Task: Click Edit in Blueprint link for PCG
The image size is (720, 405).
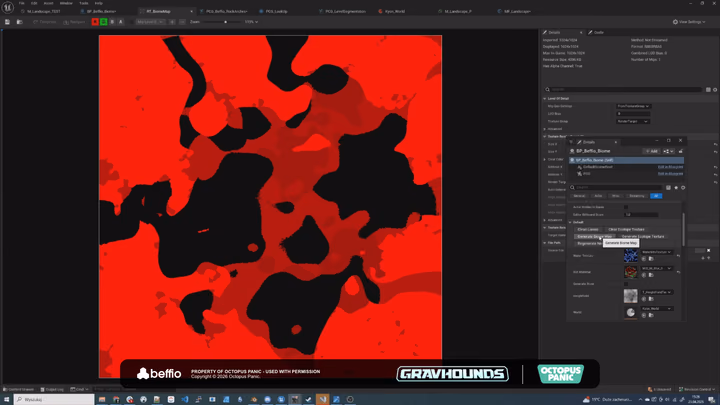Action: pyautogui.click(x=670, y=174)
